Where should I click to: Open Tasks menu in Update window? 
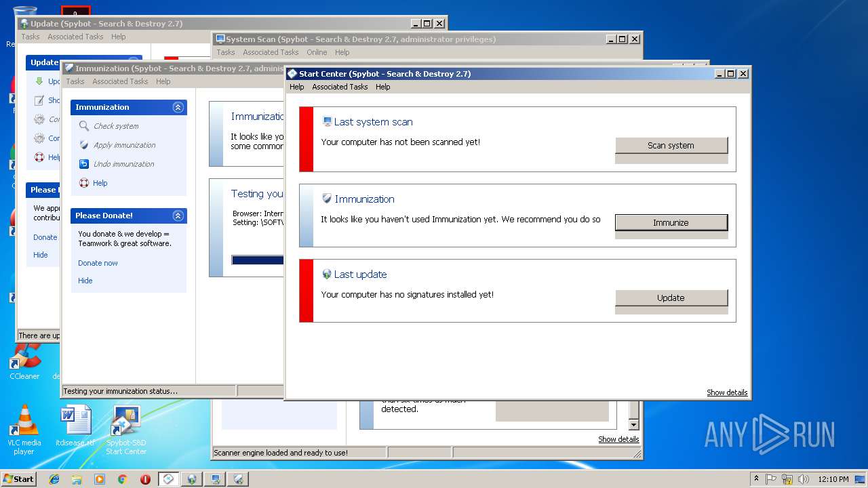click(31, 37)
